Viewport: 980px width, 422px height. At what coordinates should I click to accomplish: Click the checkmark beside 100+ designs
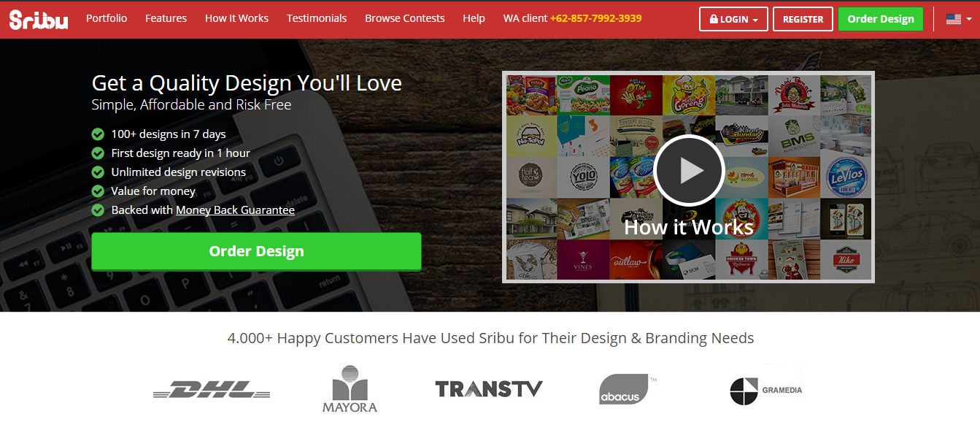point(98,134)
